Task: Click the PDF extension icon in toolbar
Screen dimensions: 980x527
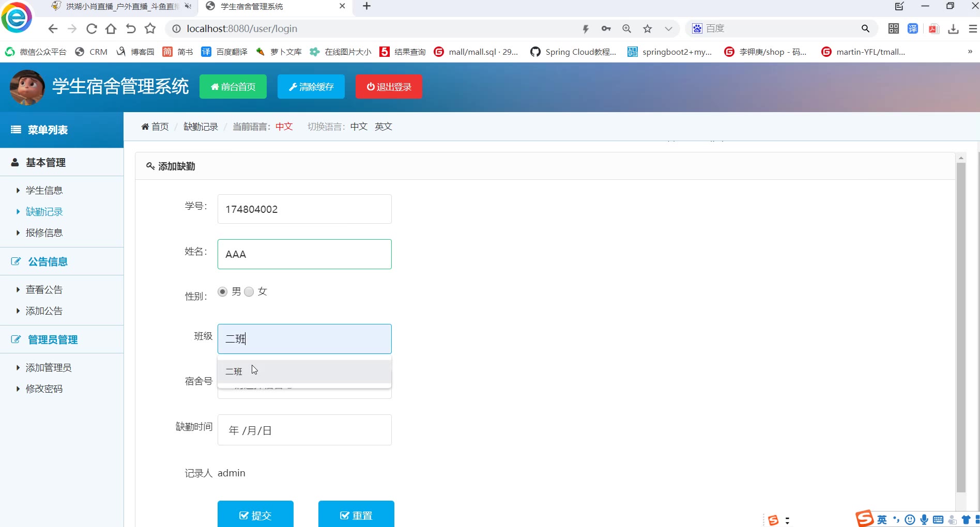Action: 933,29
